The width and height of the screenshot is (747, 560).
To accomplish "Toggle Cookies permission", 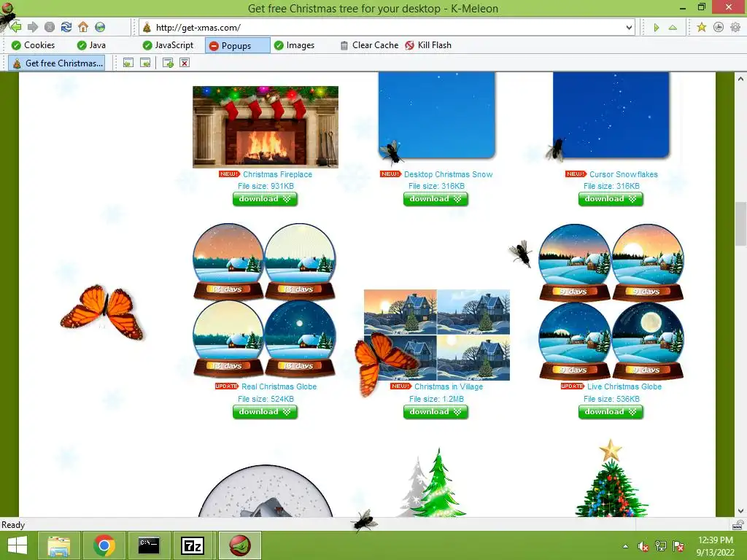I will pos(33,45).
